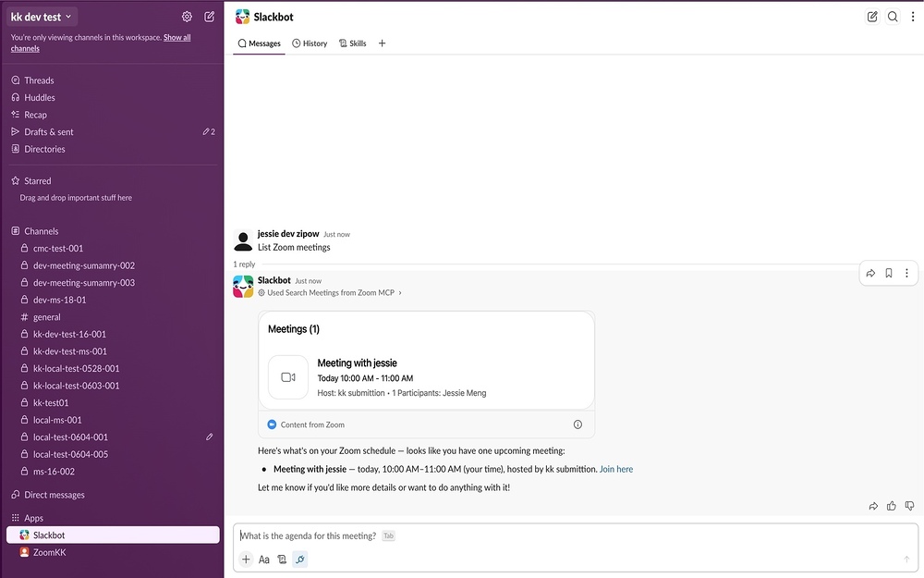This screenshot has height=578, width=924.
Task: Expand Used Search Meetings from Zoom MCP
Action: tap(330, 292)
